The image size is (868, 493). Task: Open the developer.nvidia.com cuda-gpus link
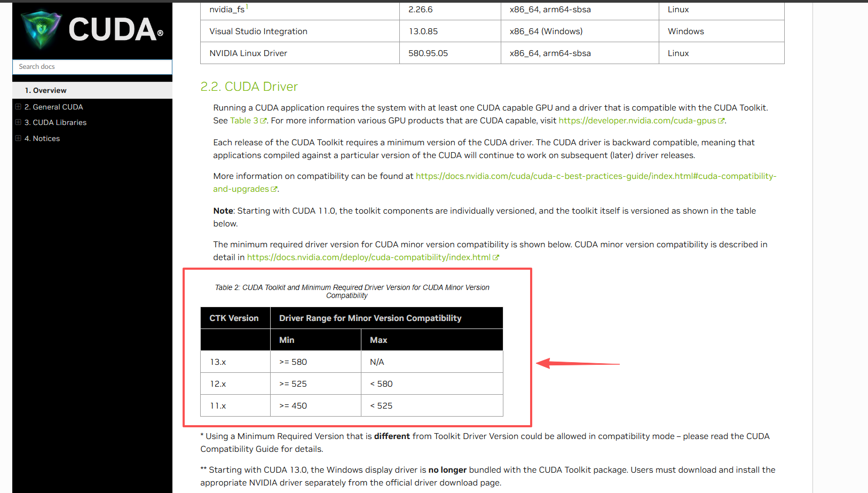637,121
